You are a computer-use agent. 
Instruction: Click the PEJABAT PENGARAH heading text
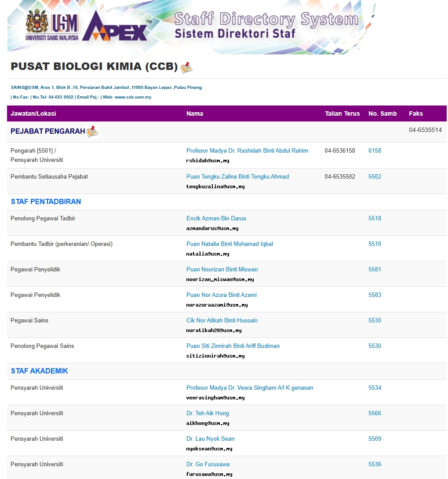(47, 132)
